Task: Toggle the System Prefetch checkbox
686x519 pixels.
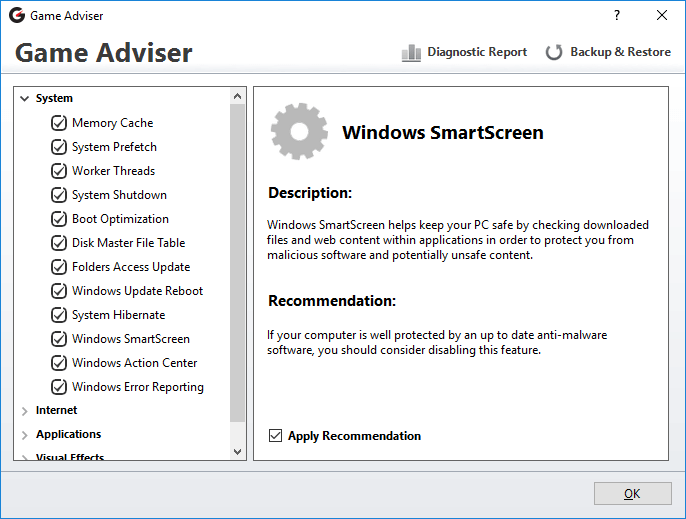Action: (x=59, y=147)
